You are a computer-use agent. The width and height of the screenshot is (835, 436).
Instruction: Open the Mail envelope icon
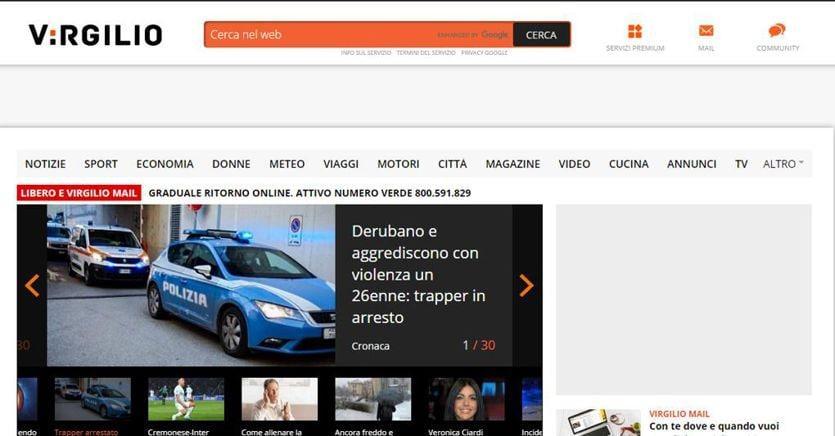tap(706, 31)
